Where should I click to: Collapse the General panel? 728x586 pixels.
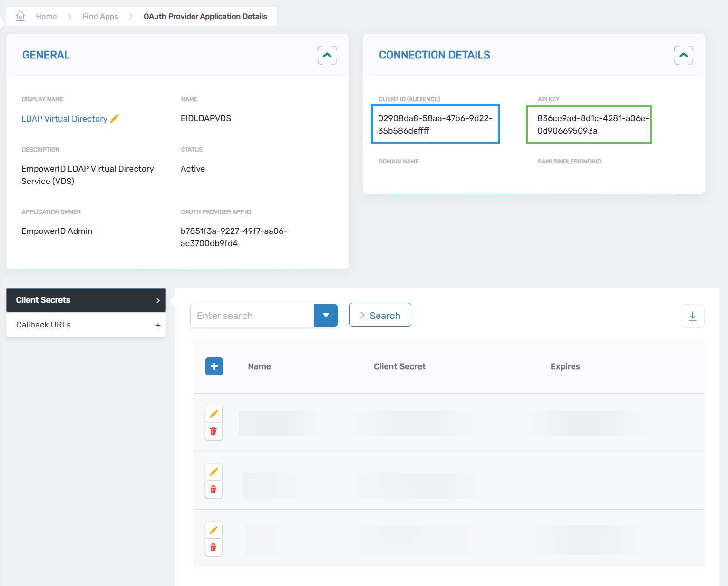pyautogui.click(x=327, y=55)
